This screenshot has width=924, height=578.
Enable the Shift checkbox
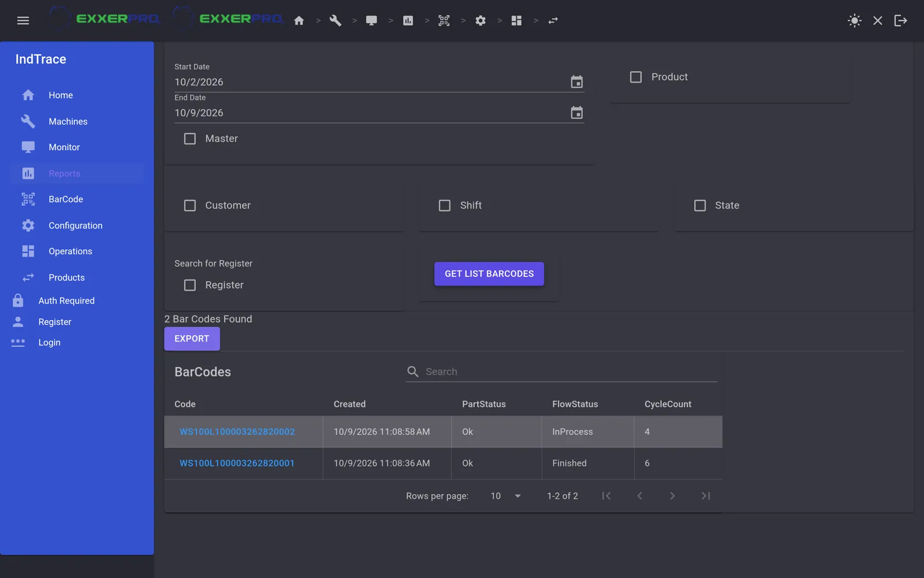click(445, 205)
